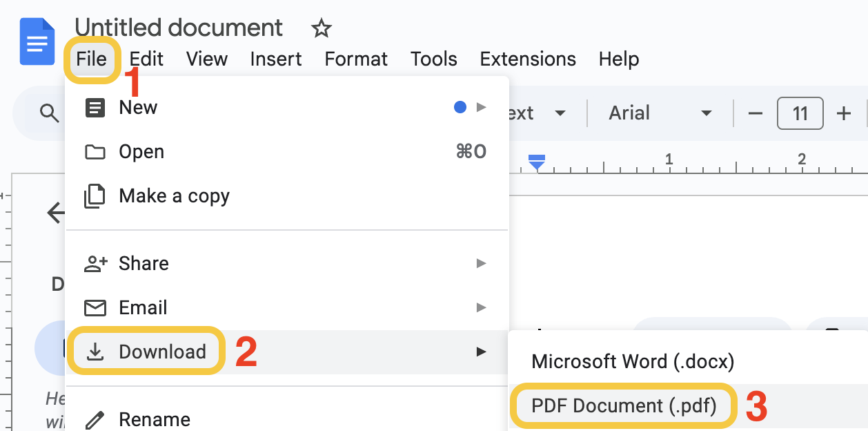Image resolution: width=868 pixels, height=431 pixels.
Task: Open the File menu
Action: coord(92,59)
